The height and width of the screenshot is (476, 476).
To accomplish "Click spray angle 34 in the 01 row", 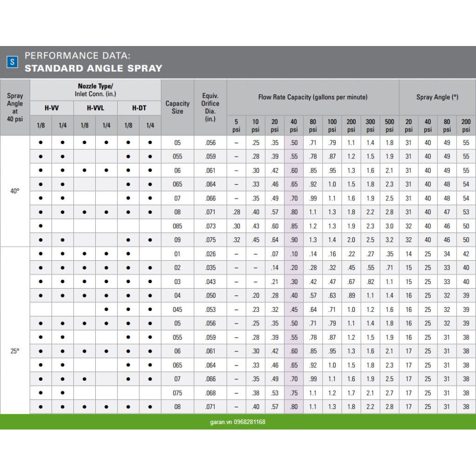I will pyautogui.click(x=447, y=254).
